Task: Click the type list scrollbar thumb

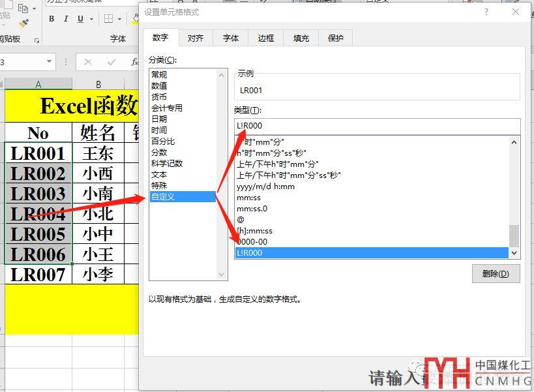Action: point(514,235)
